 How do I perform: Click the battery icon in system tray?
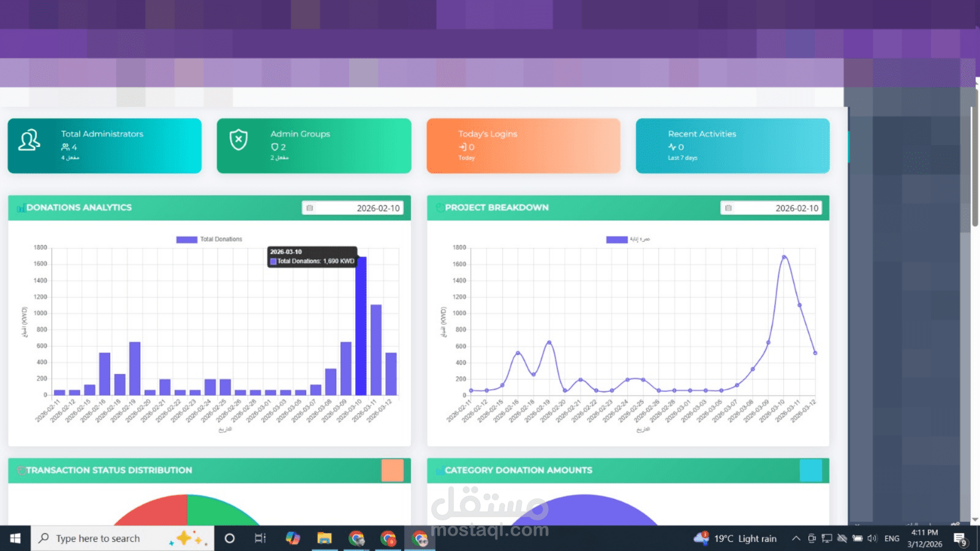(x=858, y=538)
